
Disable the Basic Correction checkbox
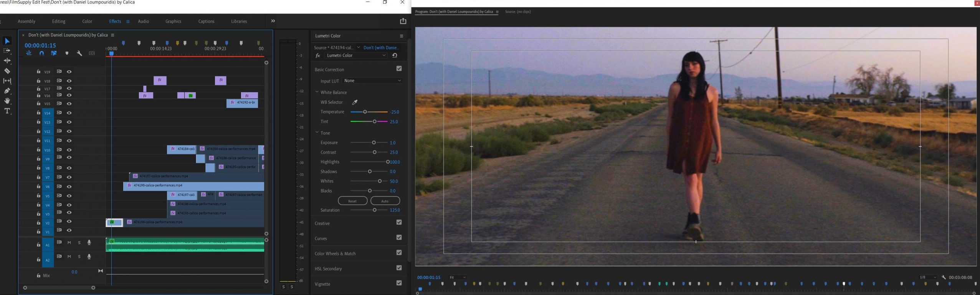[399, 68]
